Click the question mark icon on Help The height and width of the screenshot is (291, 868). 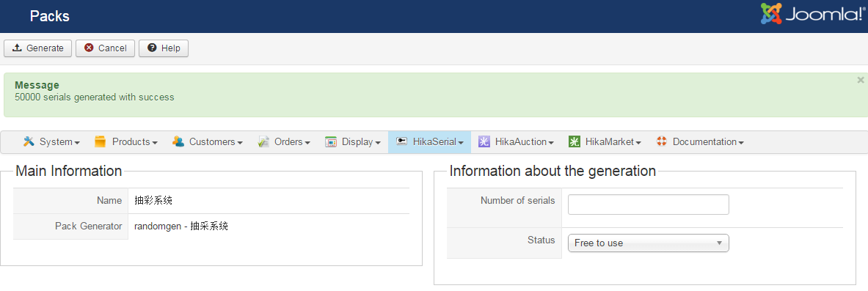(152, 48)
